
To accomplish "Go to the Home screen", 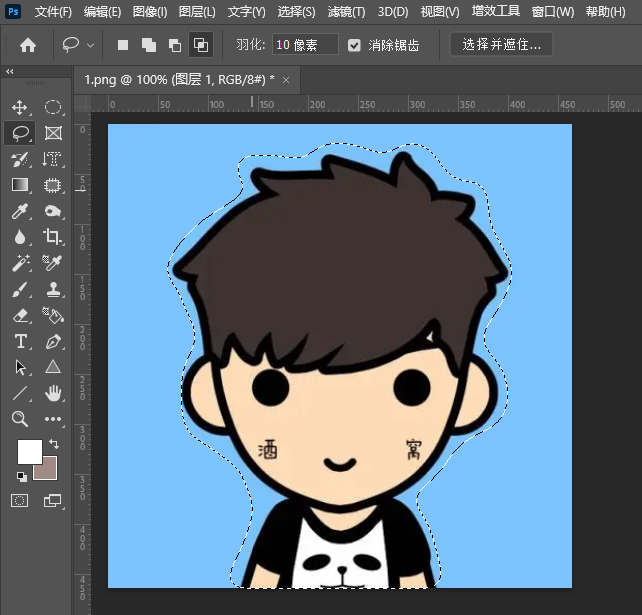I will coord(28,45).
